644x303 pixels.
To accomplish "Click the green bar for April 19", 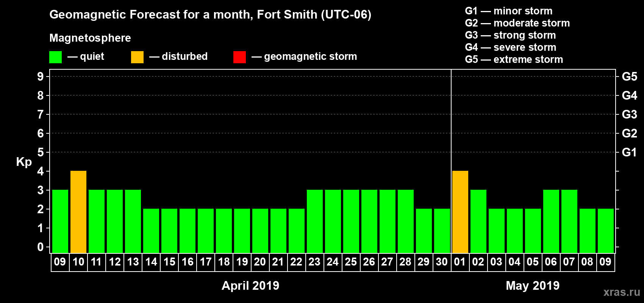I will (242, 231).
